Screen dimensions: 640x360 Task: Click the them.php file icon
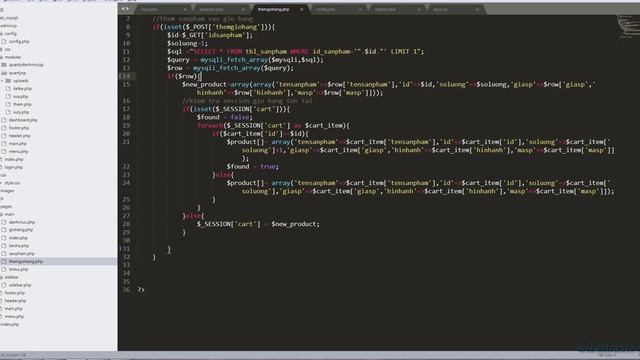8,104
